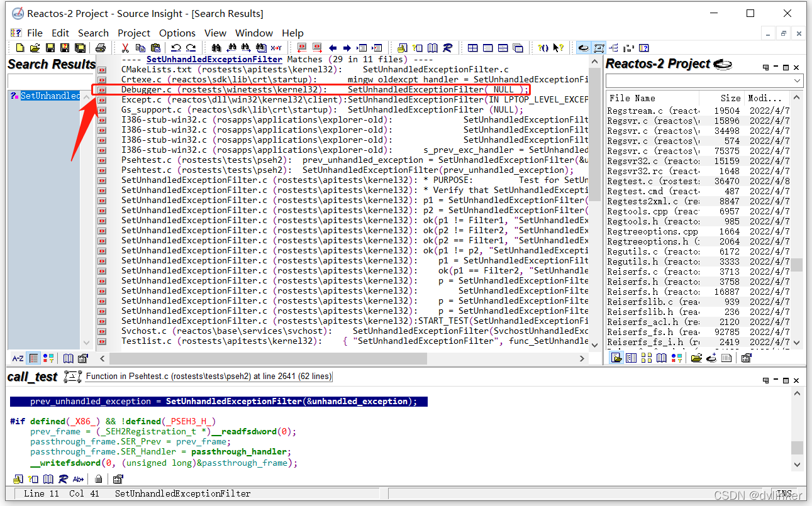Open the File menu
Viewport: 812px width, 506px height.
click(x=35, y=33)
